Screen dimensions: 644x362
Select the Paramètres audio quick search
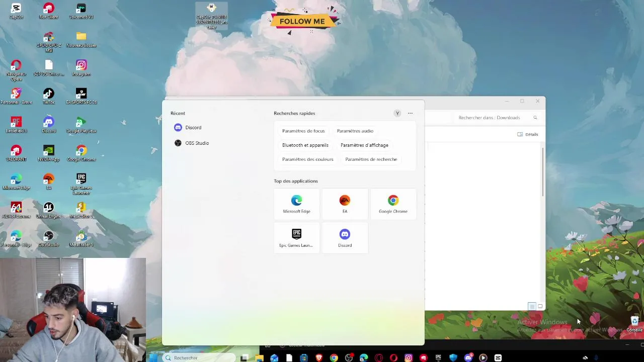[x=355, y=131]
